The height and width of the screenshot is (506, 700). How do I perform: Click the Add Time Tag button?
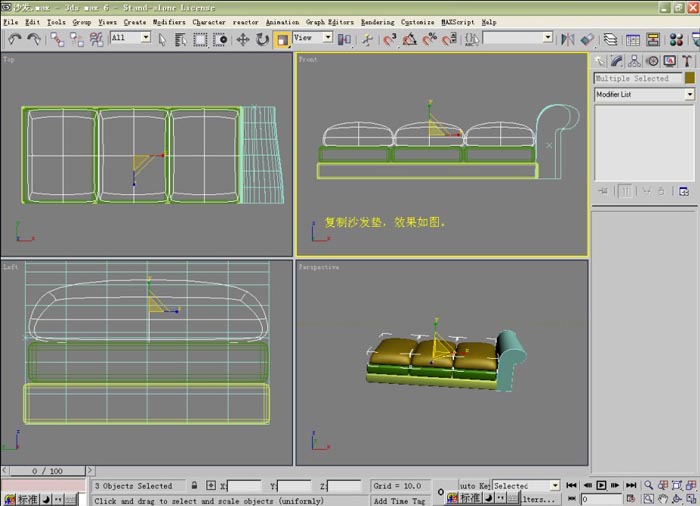click(x=400, y=501)
